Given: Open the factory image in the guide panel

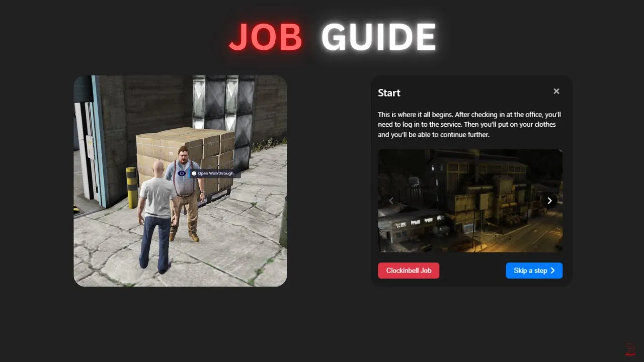Looking at the screenshot, I should pyautogui.click(x=470, y=201).
